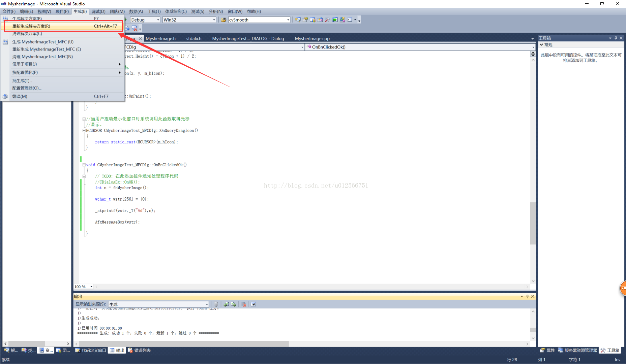Click the red-X window icon in second toolbar row
This screenshot has height=364, width=626.
click(x=135, y=28)
